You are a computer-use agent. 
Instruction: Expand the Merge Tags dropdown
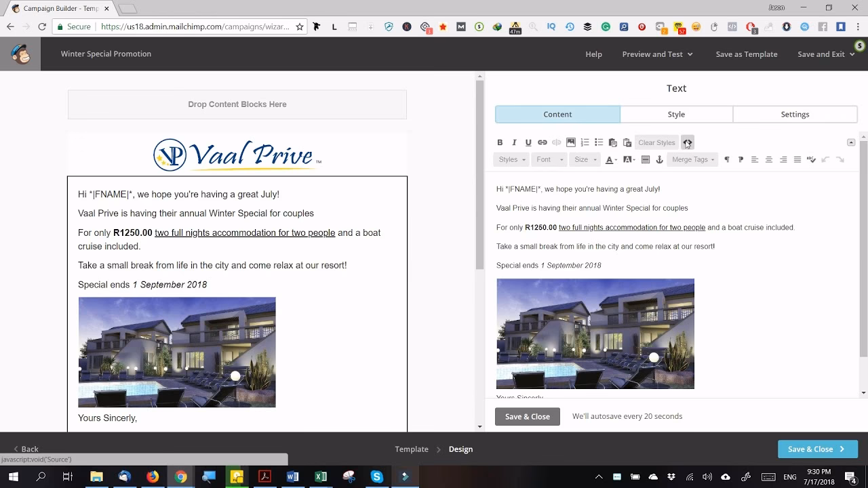692,160
